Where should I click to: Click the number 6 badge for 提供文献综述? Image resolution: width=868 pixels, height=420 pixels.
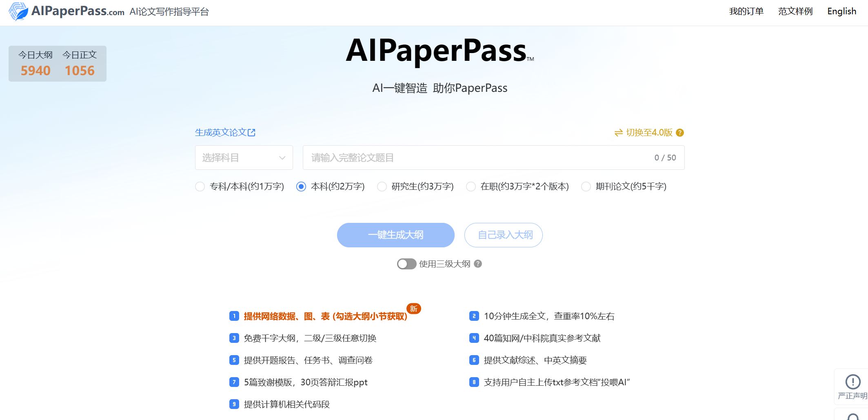(x=474, y=360)
